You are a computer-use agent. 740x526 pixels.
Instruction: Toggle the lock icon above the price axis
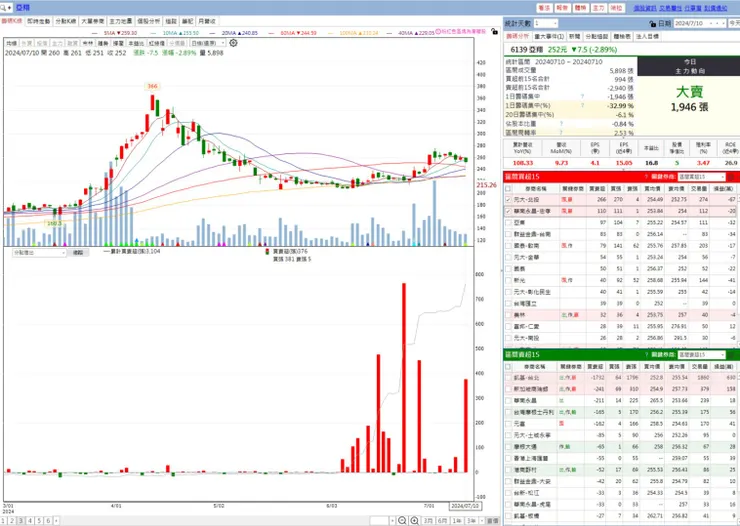click(494, 31)
